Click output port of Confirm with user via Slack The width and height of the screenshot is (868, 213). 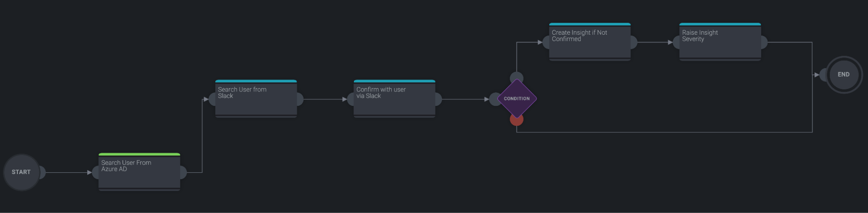pyautogui.click(x=439, y=99)
